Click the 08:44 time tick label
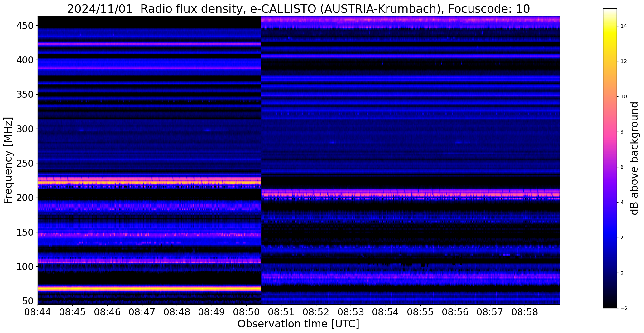This screenshot has height=333, width=644. coord(38,312)
